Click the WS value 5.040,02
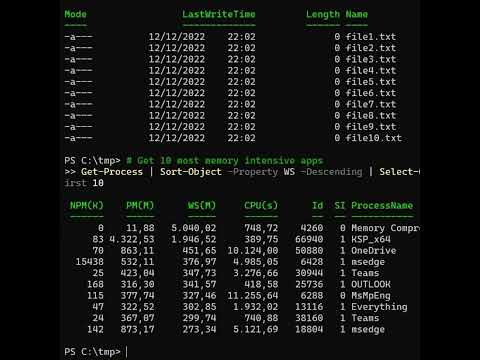 (194, 228)
